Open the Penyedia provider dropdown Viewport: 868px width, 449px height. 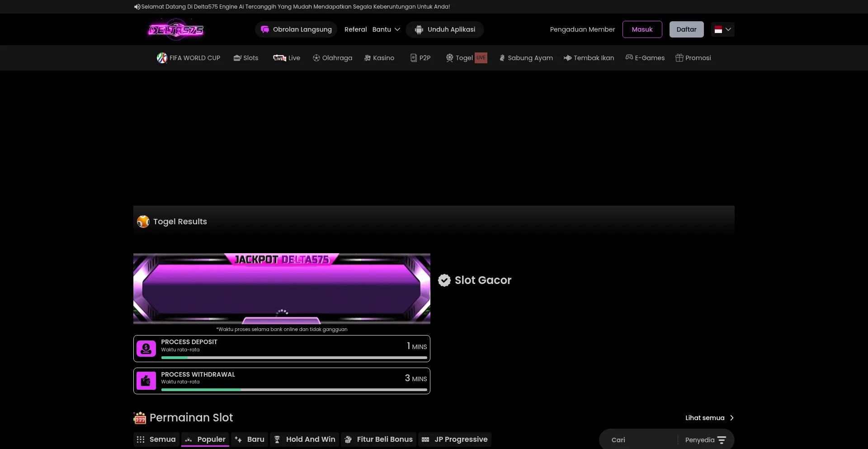click(x=705, y=440)
